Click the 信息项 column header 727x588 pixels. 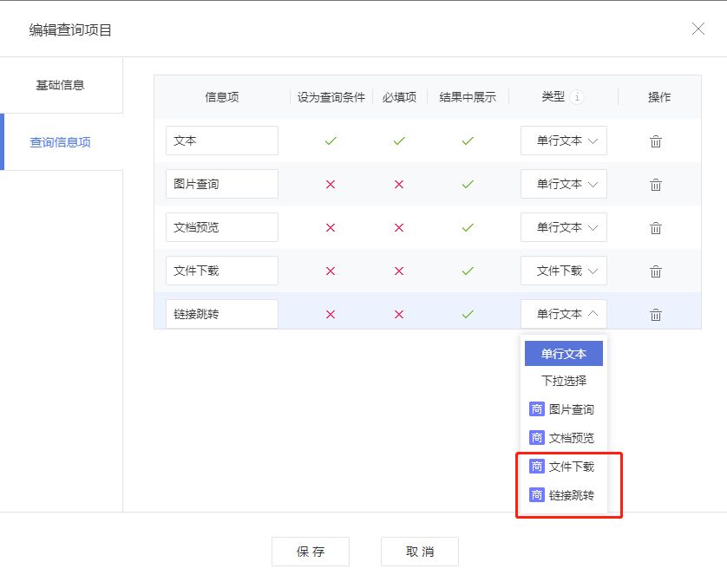click(x=222, y=97)
